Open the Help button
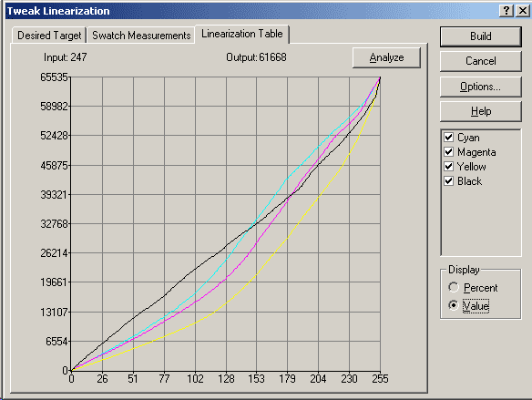The image size is (532, 400). coord(480,111)
